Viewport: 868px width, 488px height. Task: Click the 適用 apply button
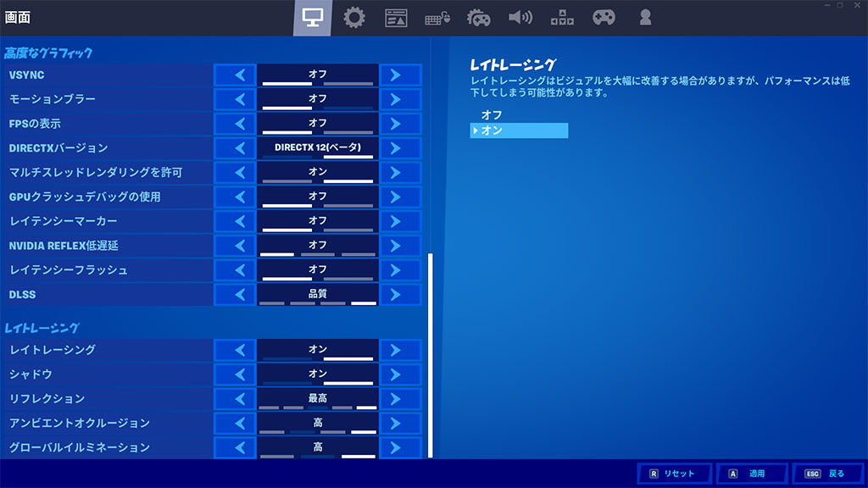point(752,474)
